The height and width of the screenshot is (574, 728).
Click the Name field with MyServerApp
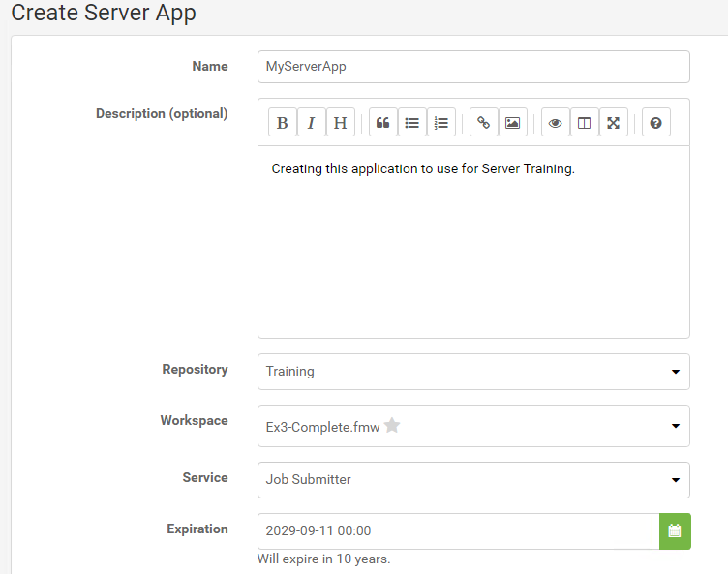click(x=473, y=67)
